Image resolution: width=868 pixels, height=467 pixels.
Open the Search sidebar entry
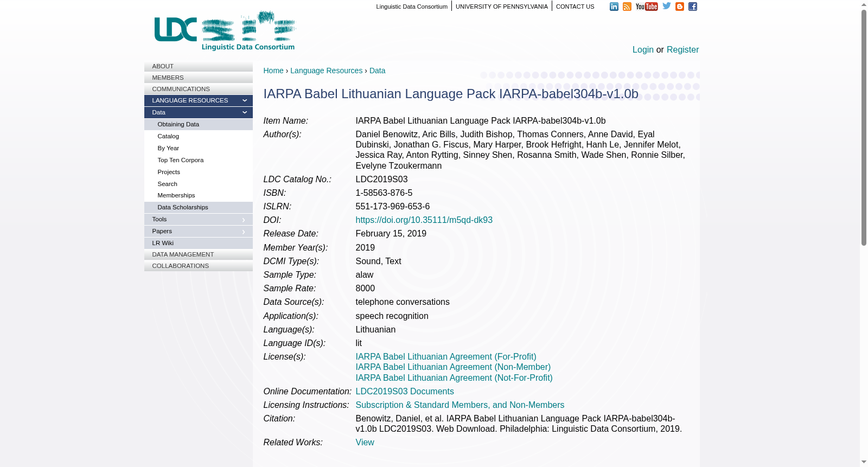click(x=199, y=184)
